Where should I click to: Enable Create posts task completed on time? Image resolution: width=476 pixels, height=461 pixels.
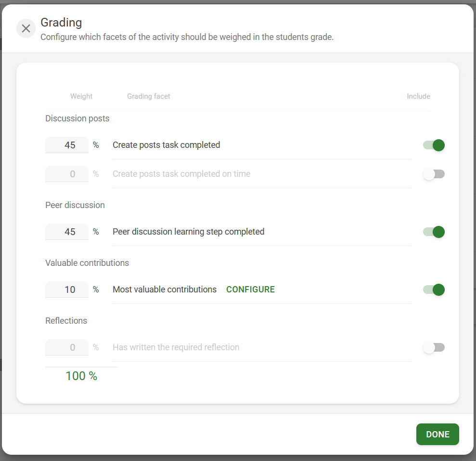point(434,174)
